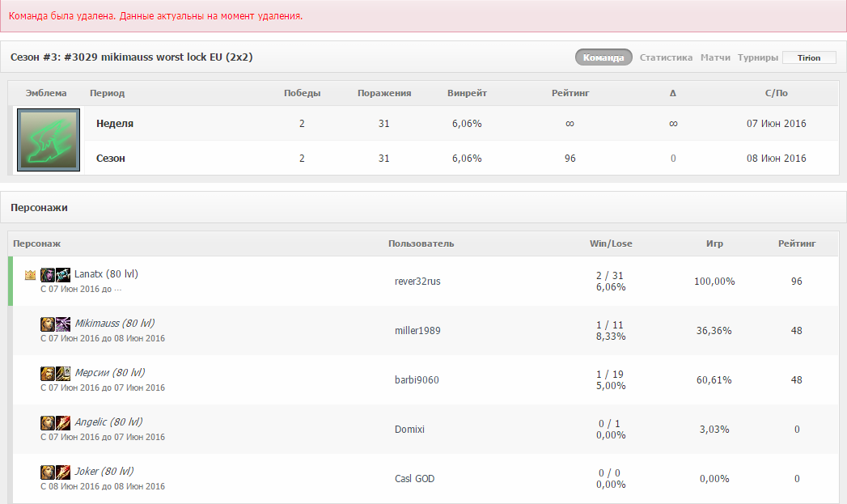The width and height of the screenshot is (847, 504).
Task: Click the race portrait icon next to Joker
Action: coord(48,472)
